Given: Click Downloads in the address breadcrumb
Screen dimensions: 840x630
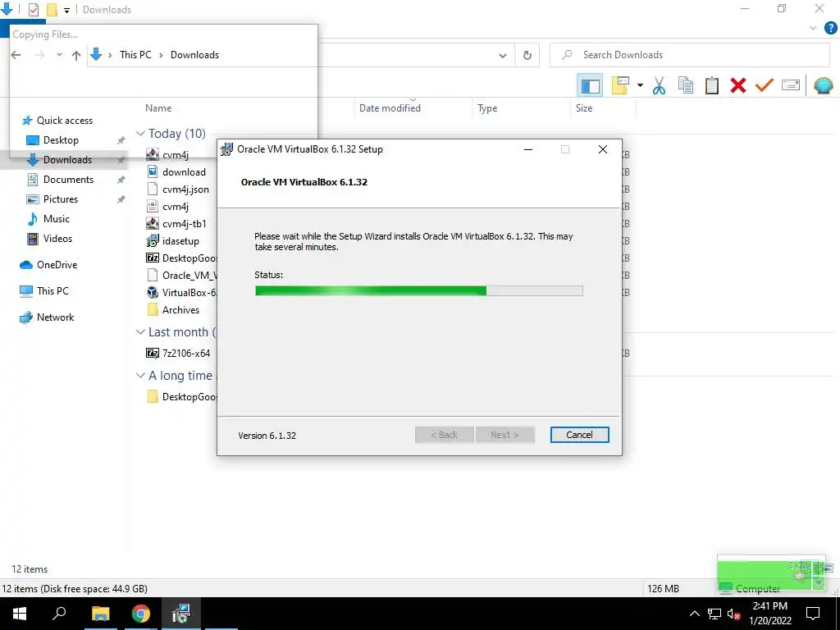Looking at the screenshot, I should (194, 55).
